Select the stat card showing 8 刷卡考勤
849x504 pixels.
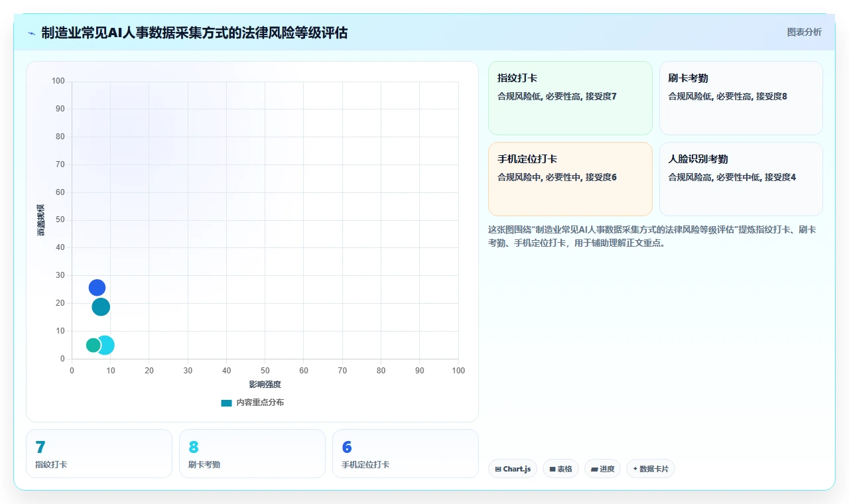252,454
